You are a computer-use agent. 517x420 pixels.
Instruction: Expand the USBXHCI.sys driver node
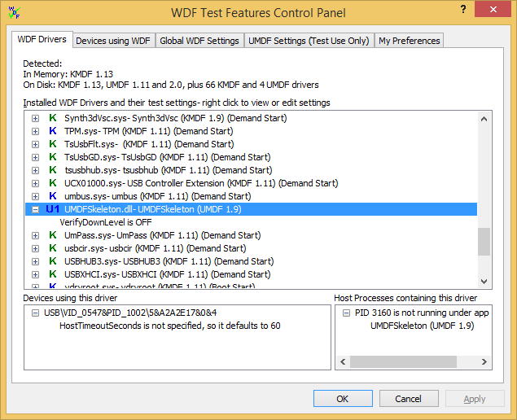35,274
